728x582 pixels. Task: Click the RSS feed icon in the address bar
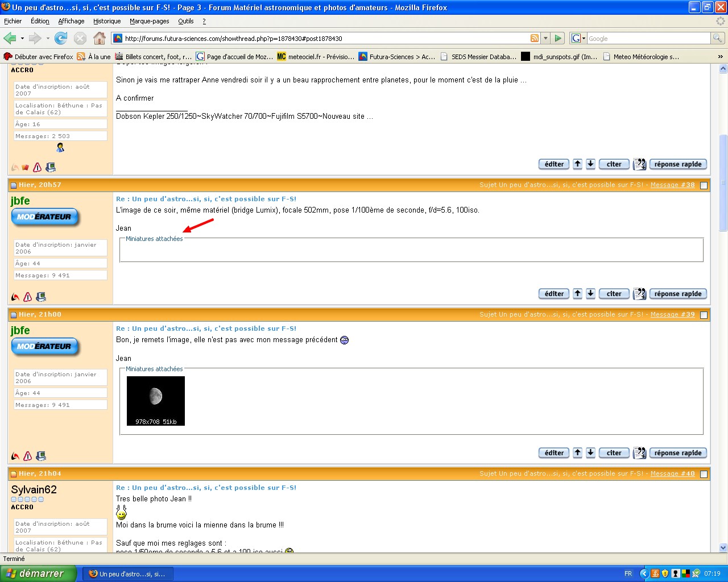pos(535,38)
